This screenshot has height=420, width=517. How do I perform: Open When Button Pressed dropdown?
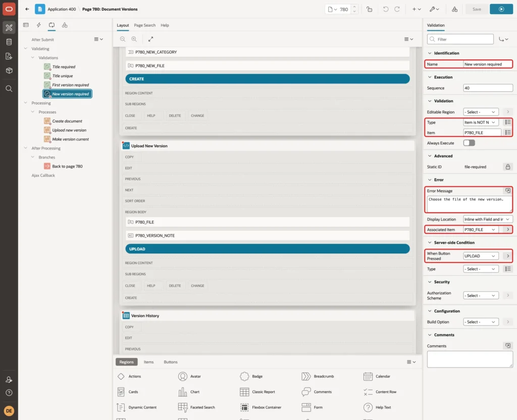[x=481, y=256]
